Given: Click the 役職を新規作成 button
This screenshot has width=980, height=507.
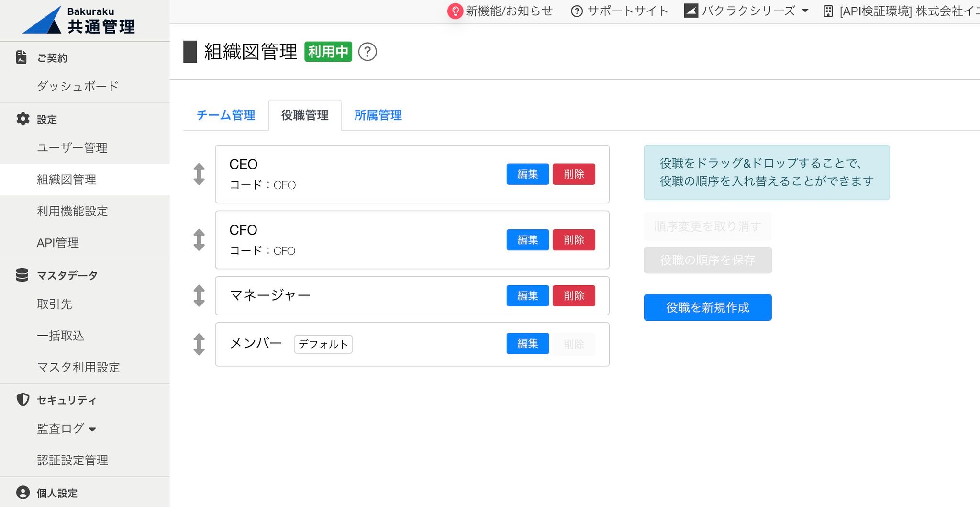Looking at the screenshot, I should [707, 307].
